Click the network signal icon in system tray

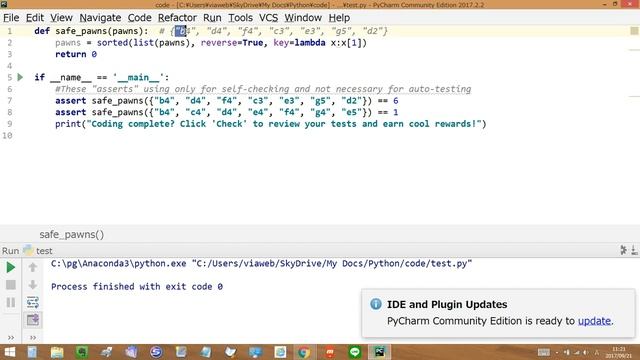[x=576, y=352]
